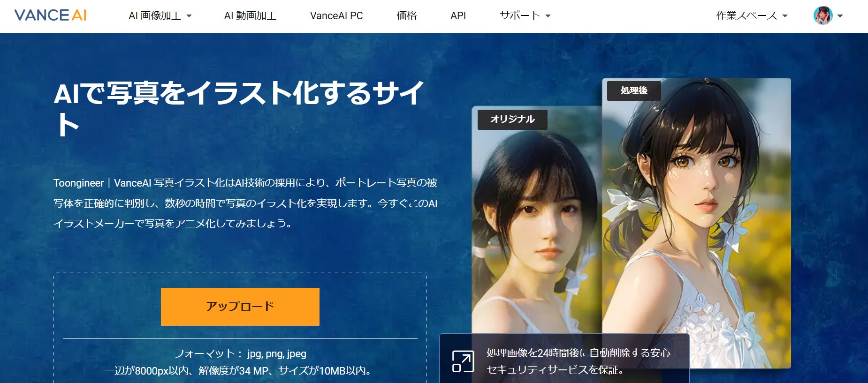Click the 処理後 label badge

(633, 90)
